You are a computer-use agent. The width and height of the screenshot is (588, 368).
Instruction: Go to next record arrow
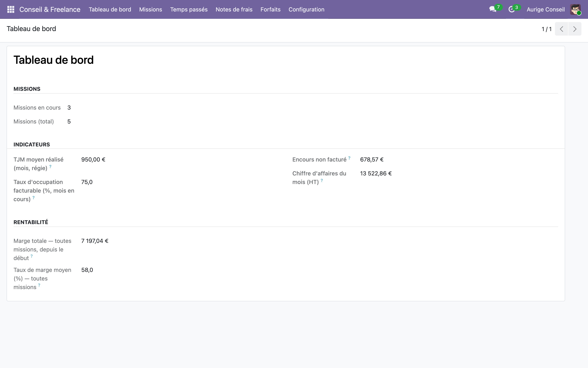coord(575,29)
